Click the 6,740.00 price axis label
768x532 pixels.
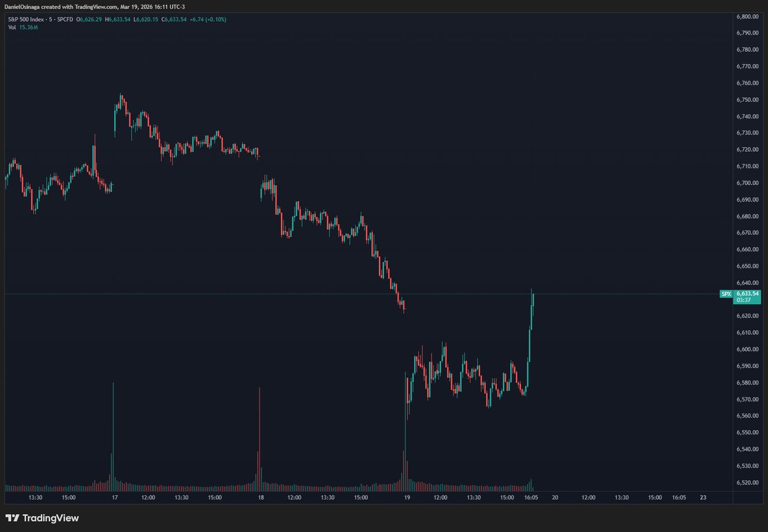pyautogui.click(x=748, y=117)
